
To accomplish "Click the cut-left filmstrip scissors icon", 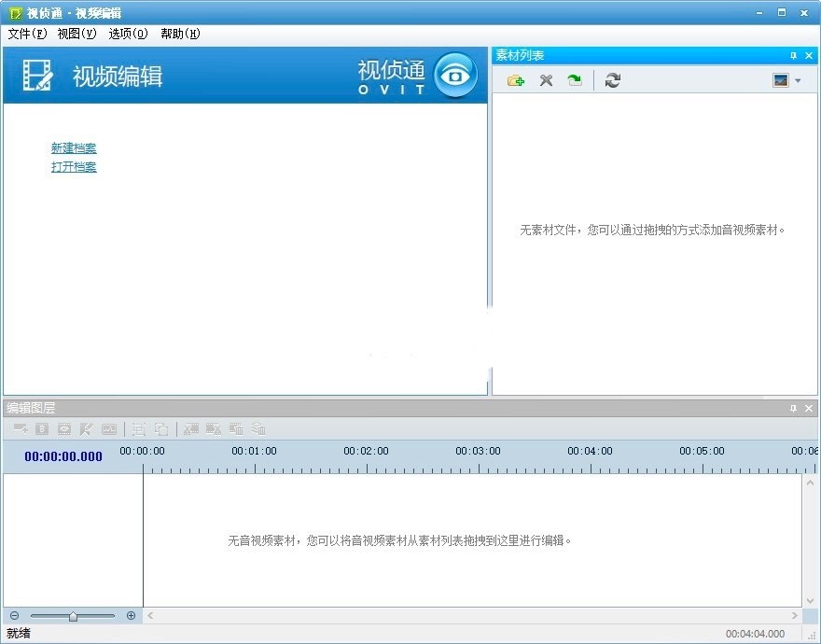I will (190, 429).
